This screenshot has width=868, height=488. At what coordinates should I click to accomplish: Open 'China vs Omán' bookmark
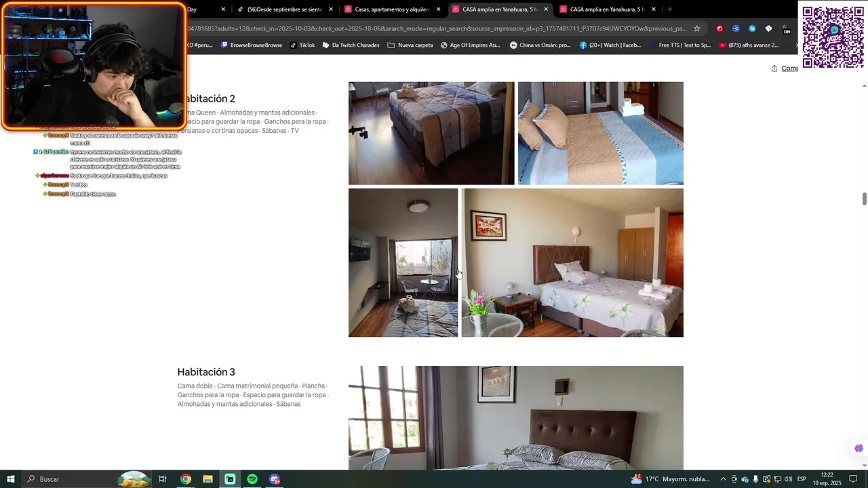540,45
